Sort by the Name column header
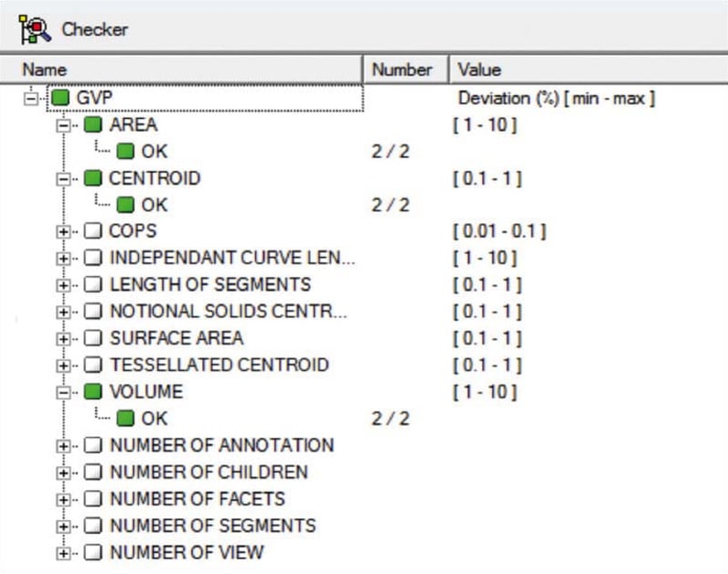Screen dimensions: 728x574 coord(181,69)
